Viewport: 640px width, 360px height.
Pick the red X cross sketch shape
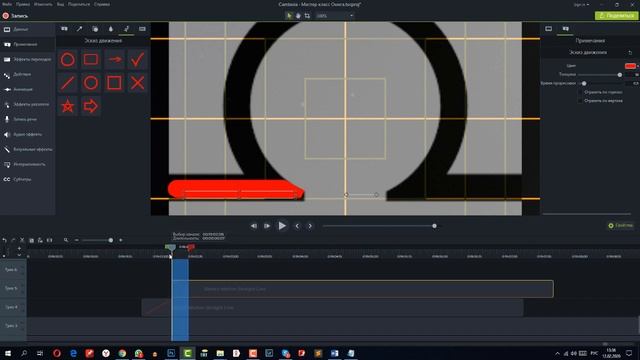point(138,83)
